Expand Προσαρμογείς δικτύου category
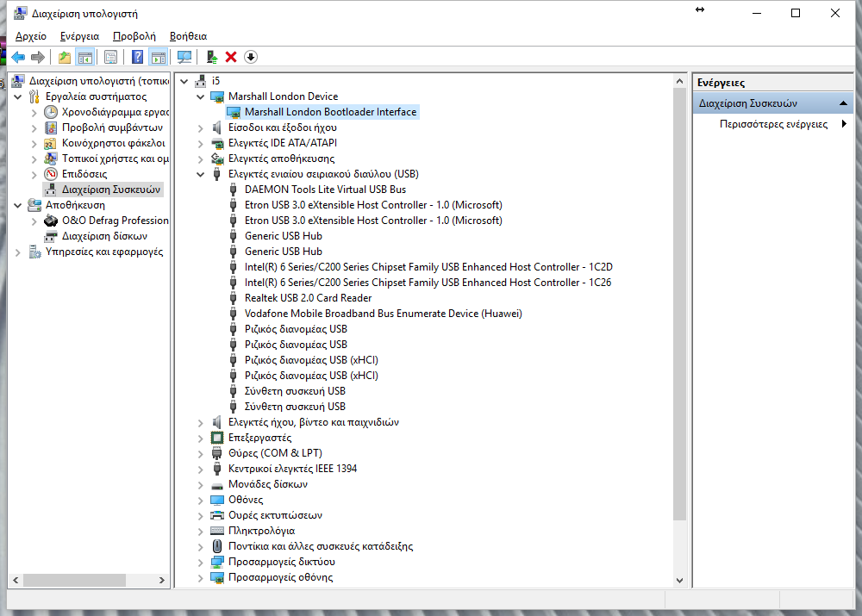Image resolution: width=862 pixels, height=616 pixels. pos(201,562)
